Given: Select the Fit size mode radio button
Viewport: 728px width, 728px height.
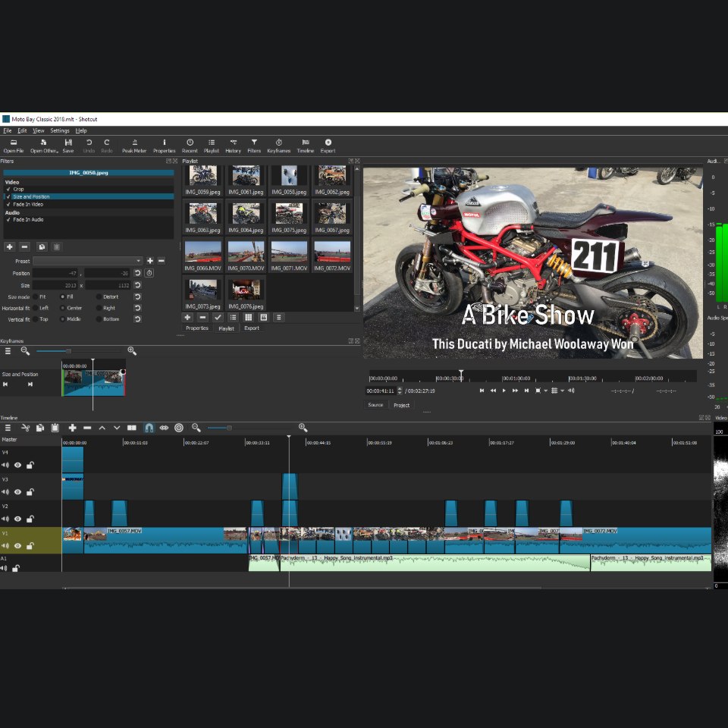Looking at the screenshot, I should click(x=36, y=297).
